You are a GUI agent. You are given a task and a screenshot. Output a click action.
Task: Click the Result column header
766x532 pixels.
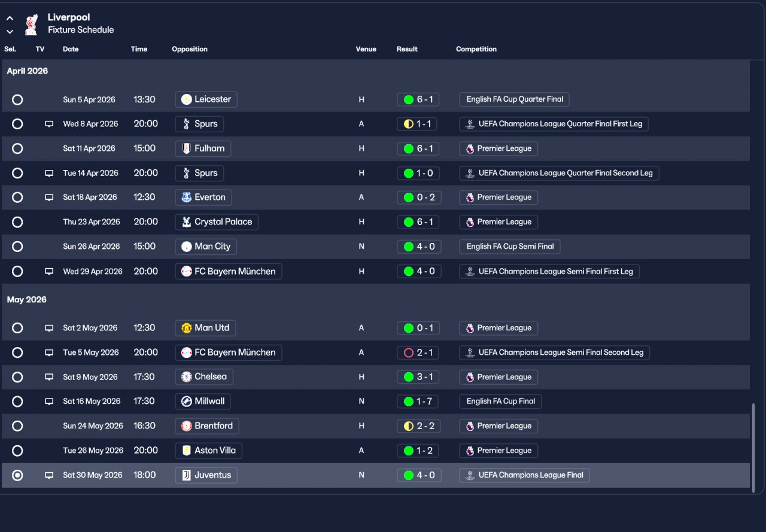pyautogui.click(x=407, y=49)
